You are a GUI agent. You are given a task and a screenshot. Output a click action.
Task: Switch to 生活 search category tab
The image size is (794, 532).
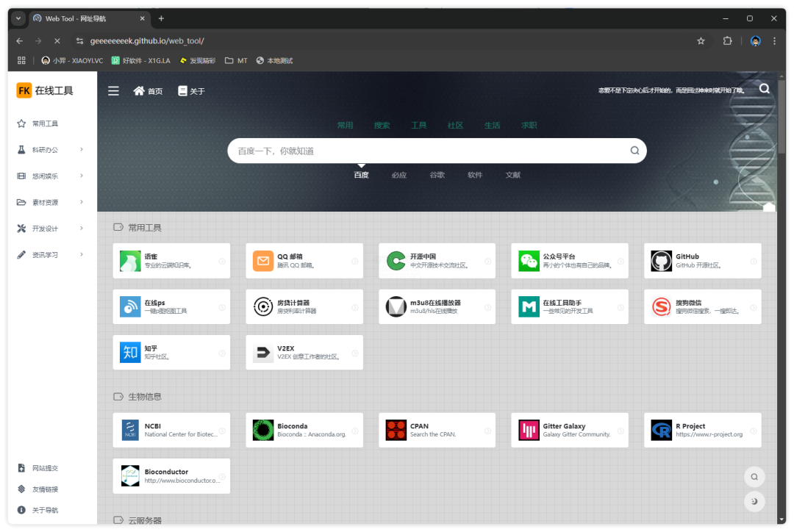[492, 125]
